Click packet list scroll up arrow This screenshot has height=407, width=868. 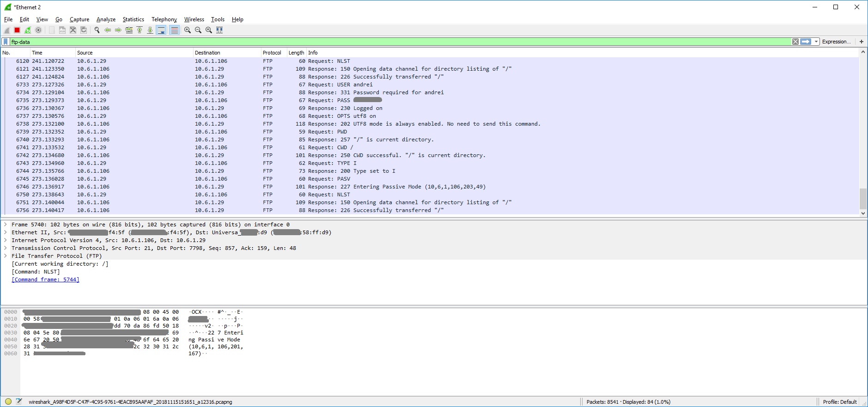863,52
